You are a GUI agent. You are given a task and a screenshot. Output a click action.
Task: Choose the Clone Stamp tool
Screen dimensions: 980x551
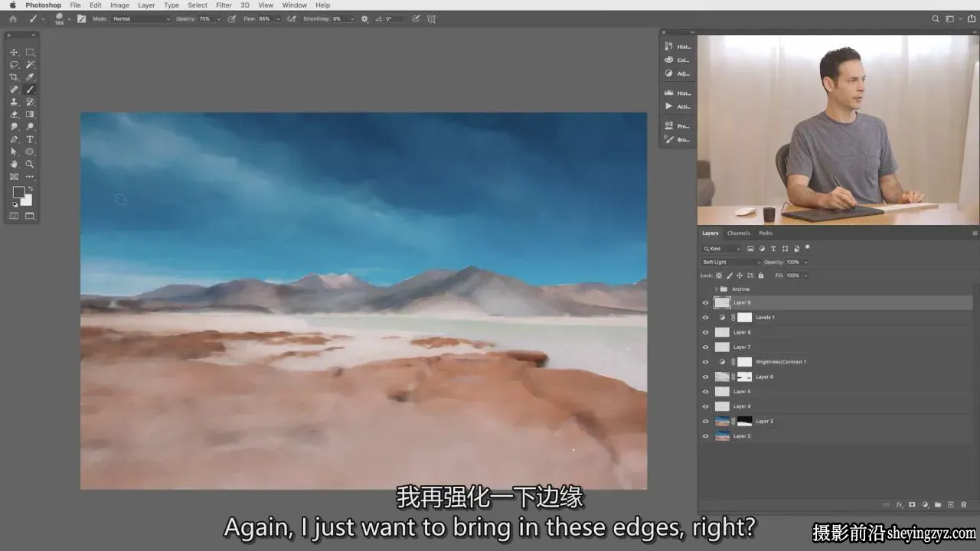(x=14, y=102)
